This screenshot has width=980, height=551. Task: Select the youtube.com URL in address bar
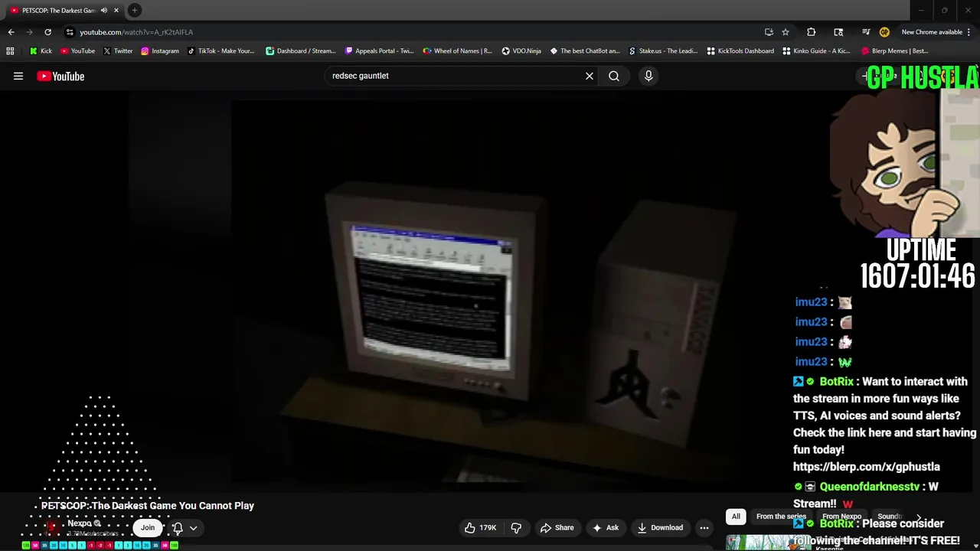click(136, 32)
